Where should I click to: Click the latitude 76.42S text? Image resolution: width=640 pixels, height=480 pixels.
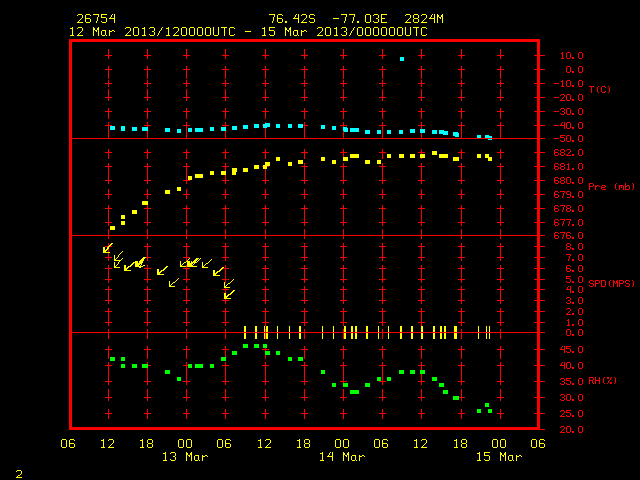coord(292,19)
